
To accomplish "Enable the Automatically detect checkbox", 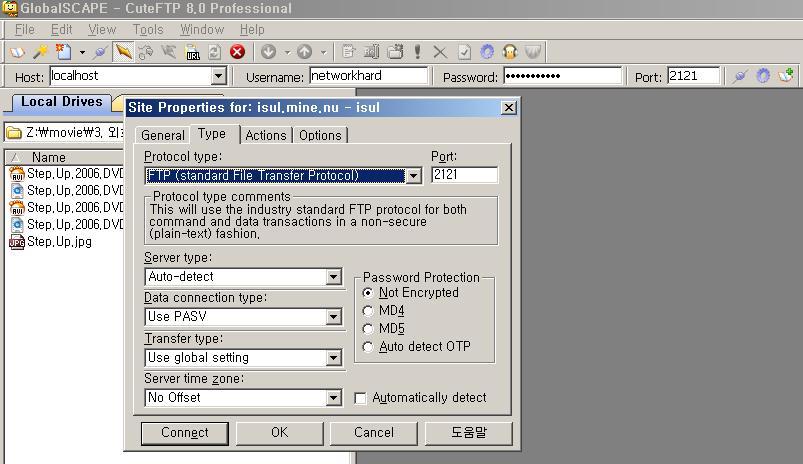I will tap(361, 398).
